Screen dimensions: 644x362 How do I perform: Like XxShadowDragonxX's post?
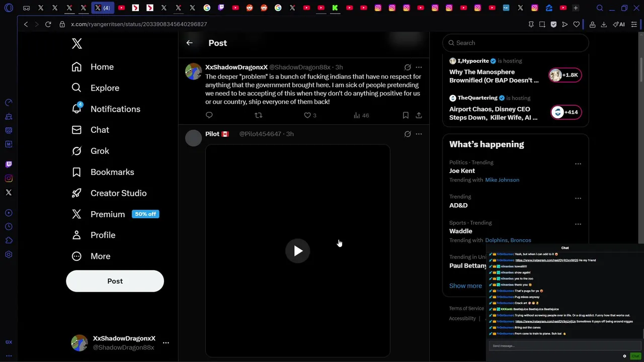tap(310, 115)
